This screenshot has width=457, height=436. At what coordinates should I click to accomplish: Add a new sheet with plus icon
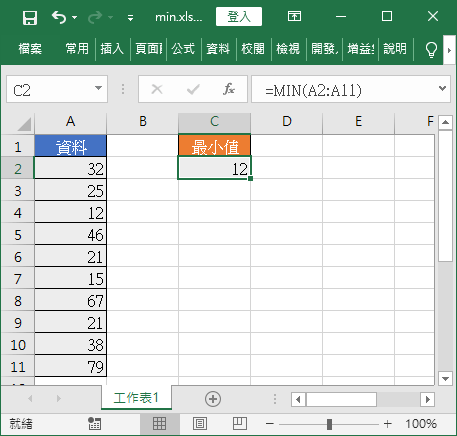point(213,399)
